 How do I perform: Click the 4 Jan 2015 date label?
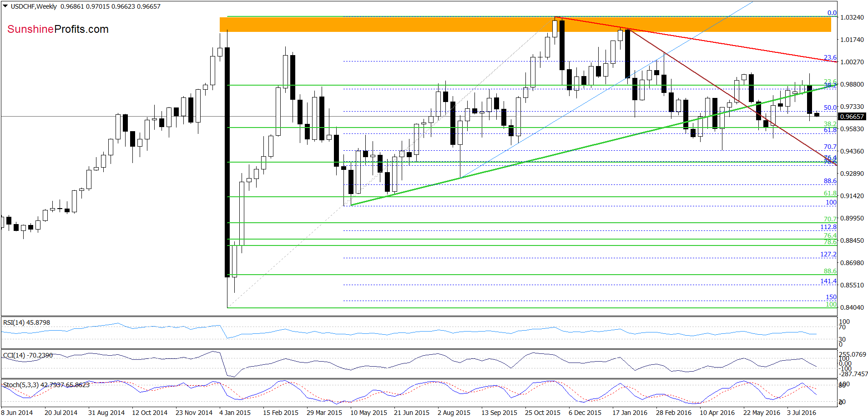[x=235, y=413]
